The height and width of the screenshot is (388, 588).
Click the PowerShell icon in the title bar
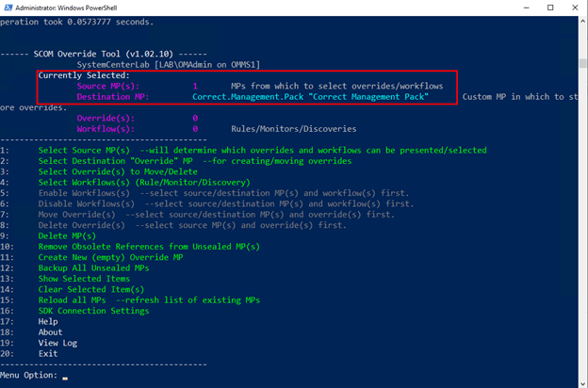click(8, 8)
